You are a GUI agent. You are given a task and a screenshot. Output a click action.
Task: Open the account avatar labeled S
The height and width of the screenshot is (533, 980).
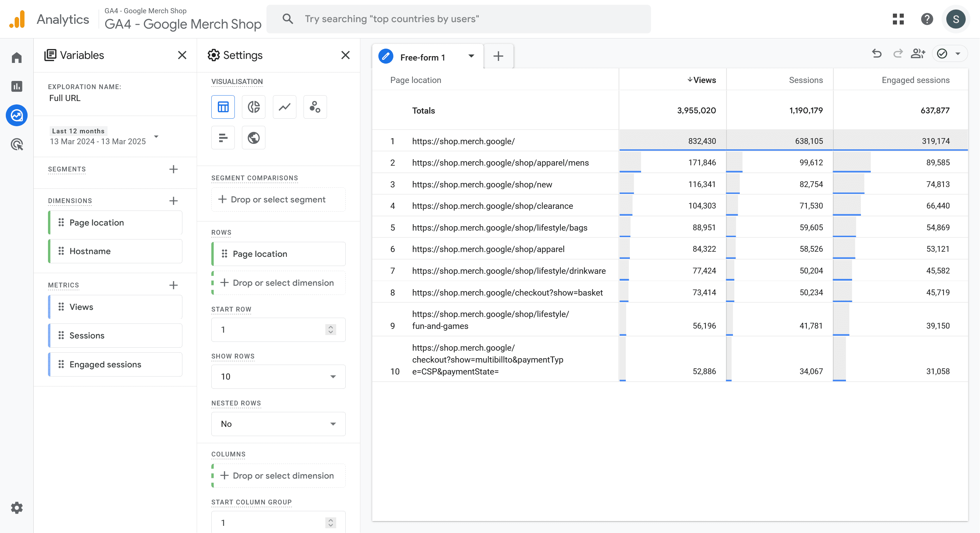[x=955, y=19]
